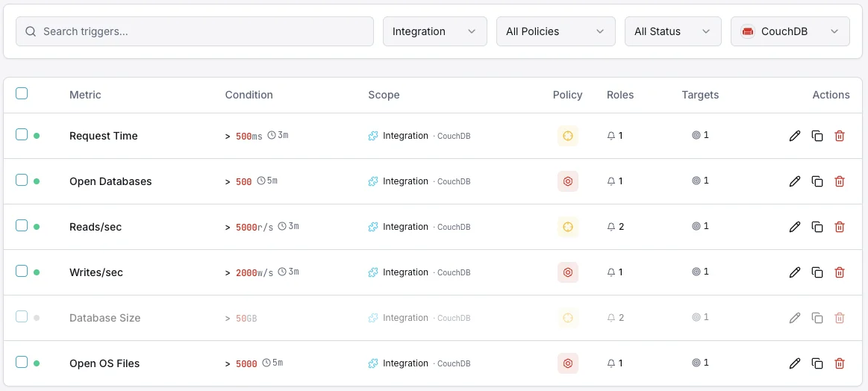This screenshot has width=868, height=391.
Task: Open the Integration scope dropdown
Action: 434,31
